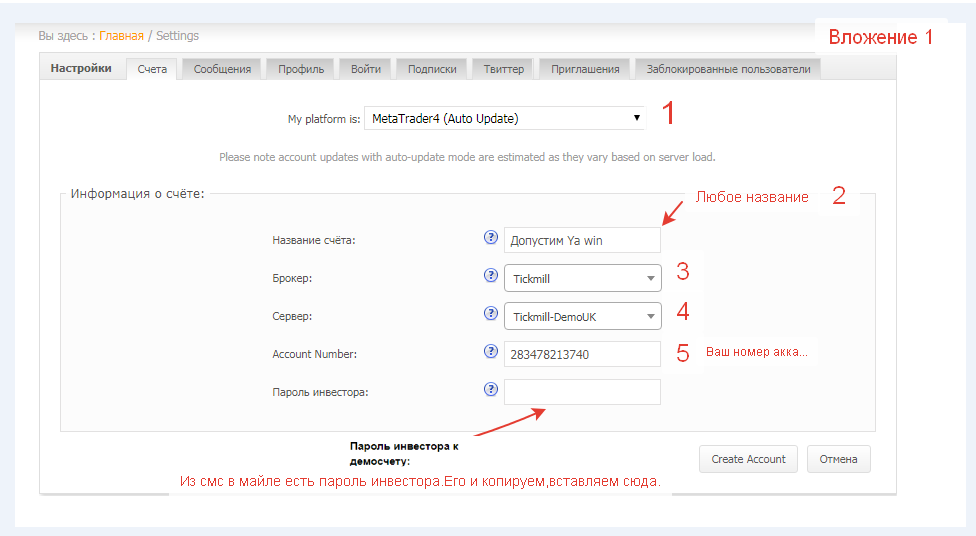
Task: Open the Войти tab
Action: 365,69
